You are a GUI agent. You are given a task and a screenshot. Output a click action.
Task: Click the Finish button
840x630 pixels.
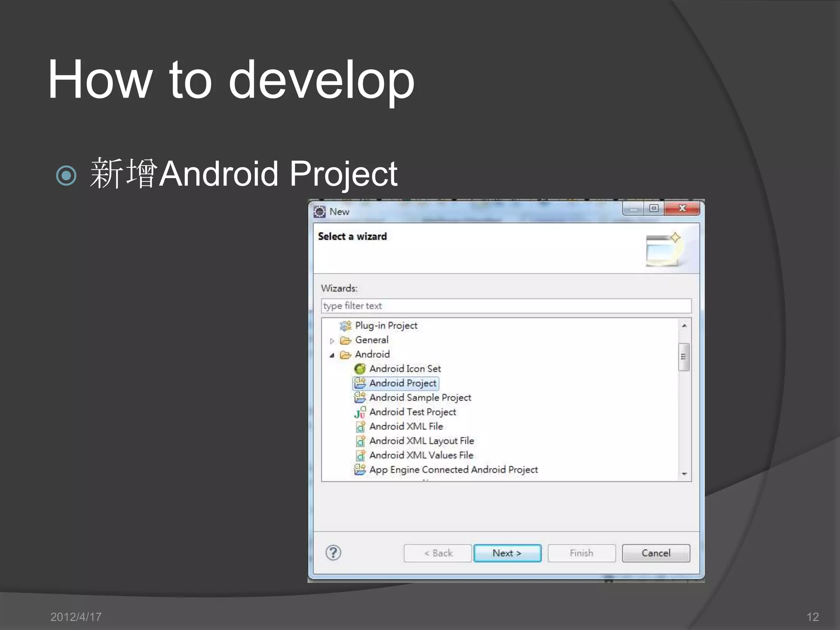pyautogui.click(x=582, y=553)
